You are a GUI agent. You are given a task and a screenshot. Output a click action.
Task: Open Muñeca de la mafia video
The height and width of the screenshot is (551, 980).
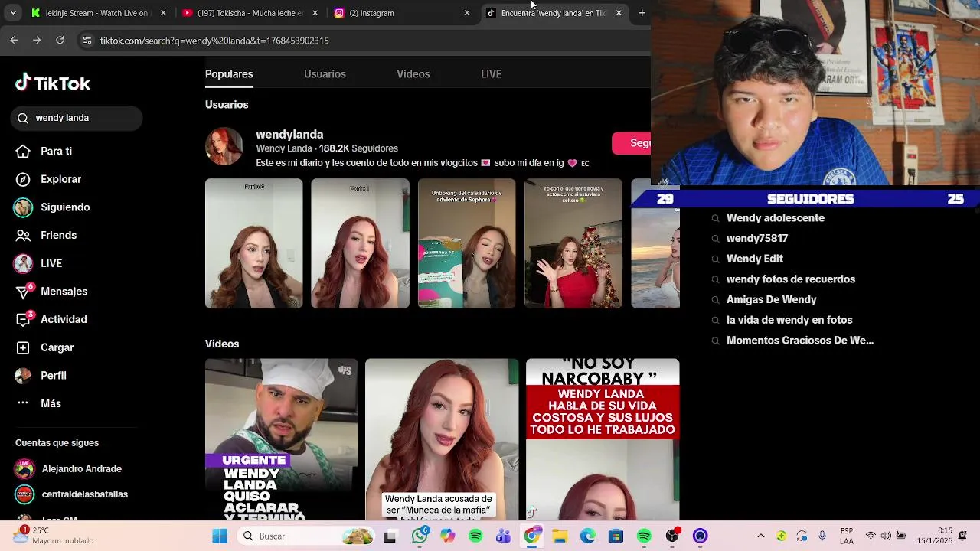(x=442, y=439)
